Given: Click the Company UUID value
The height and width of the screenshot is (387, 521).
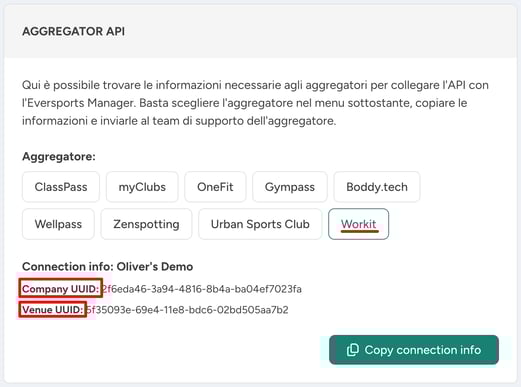Looking at the screenshot, I should (202, 289).
